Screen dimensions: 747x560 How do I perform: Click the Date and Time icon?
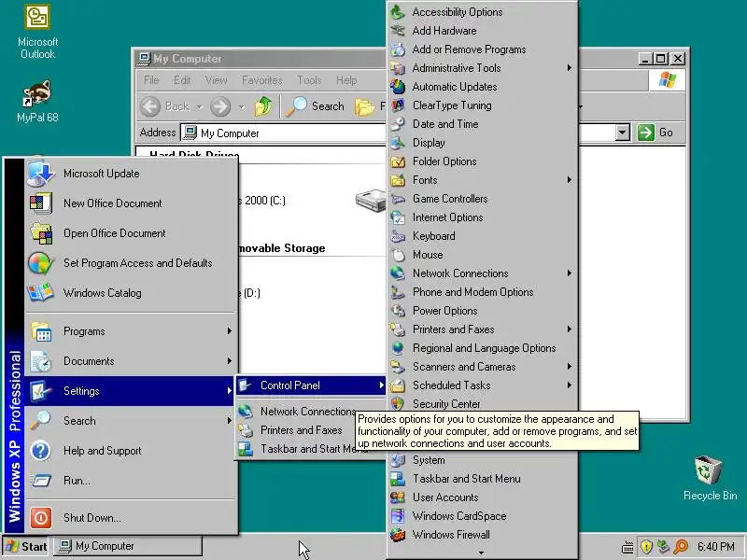click(398, 124)
